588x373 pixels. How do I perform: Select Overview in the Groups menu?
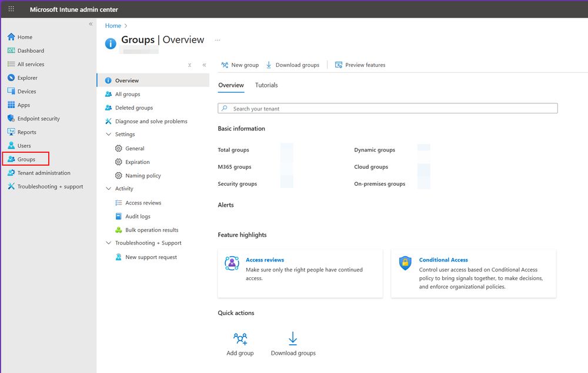coord(153,80)
